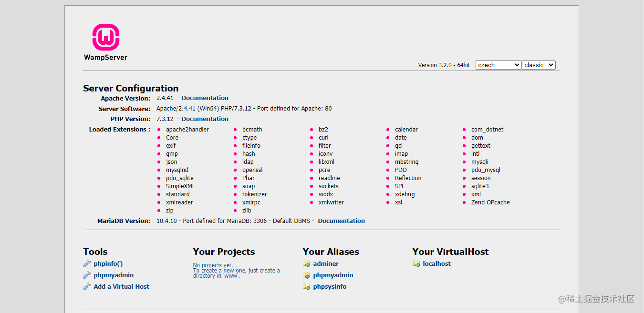Viewport: 644px width, 313px height.
Task: Click the openssl extension
Action: (252, 170)
